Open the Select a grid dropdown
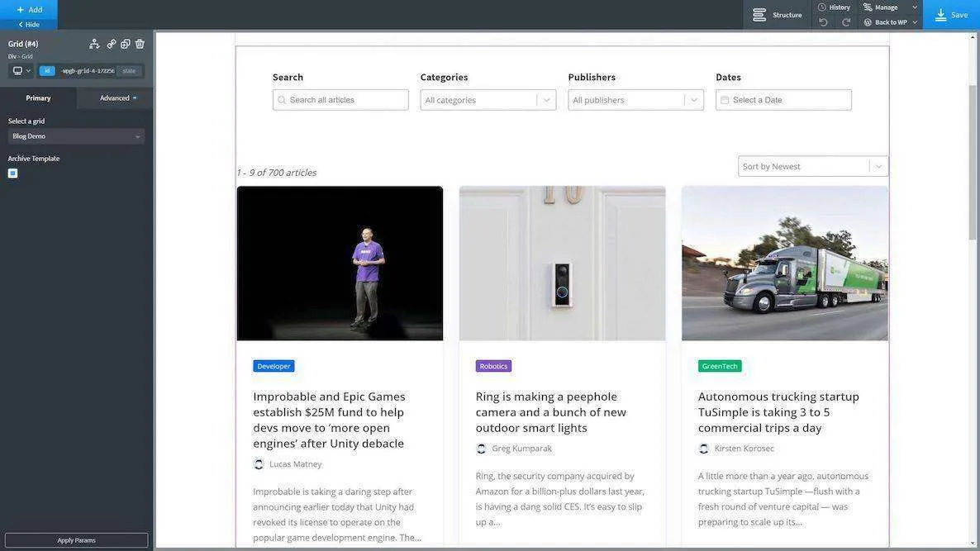This screenshot has width=980, height=551. [x=76, y=136]
